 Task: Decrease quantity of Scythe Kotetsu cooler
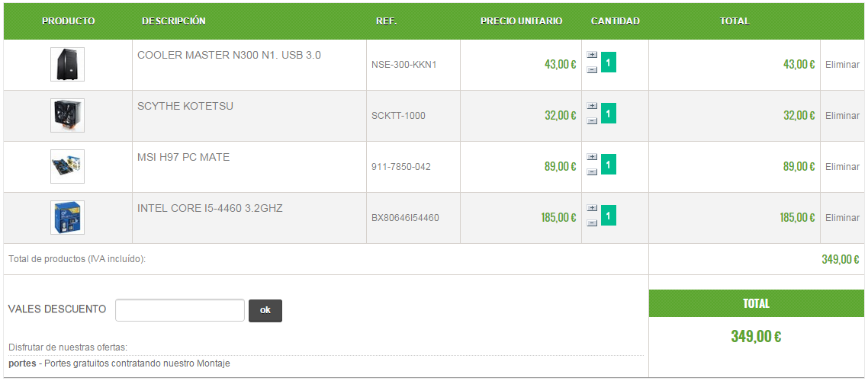coord(592,120)
